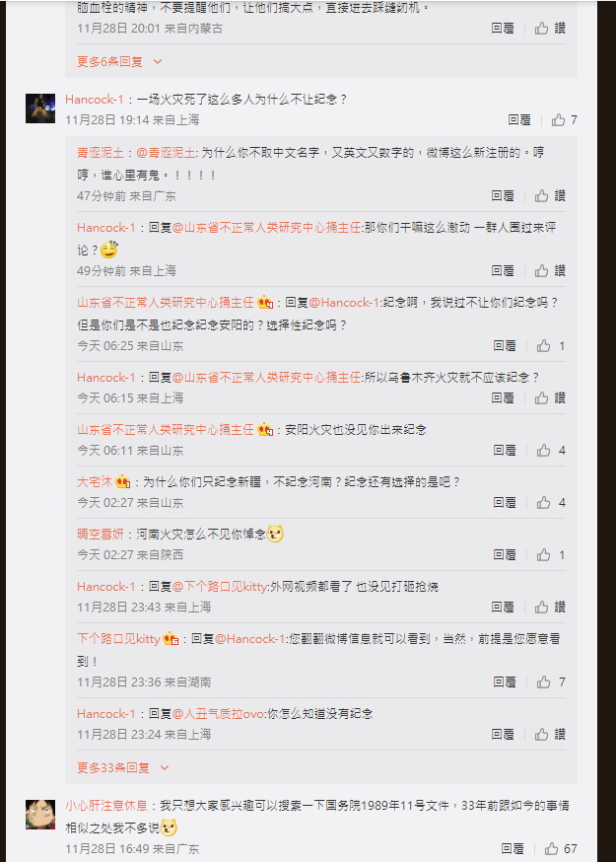Screen dimensions: 616x862
Task: Expand 更多6条回复 replies
Action: (110, 61)
